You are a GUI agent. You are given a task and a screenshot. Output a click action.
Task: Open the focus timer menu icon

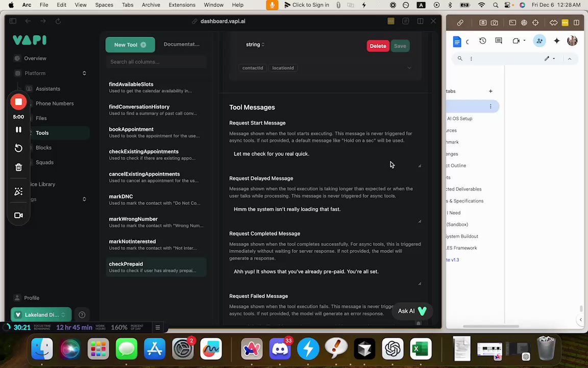pos(158,328)
